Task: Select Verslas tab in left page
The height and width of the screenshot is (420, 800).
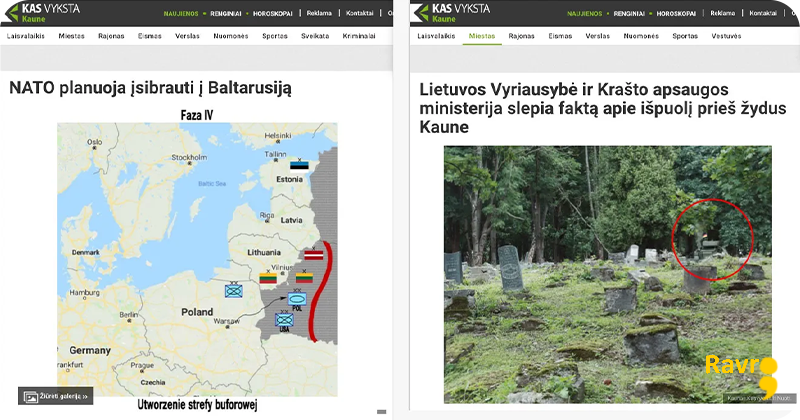Action: click(x=187, y=36)
